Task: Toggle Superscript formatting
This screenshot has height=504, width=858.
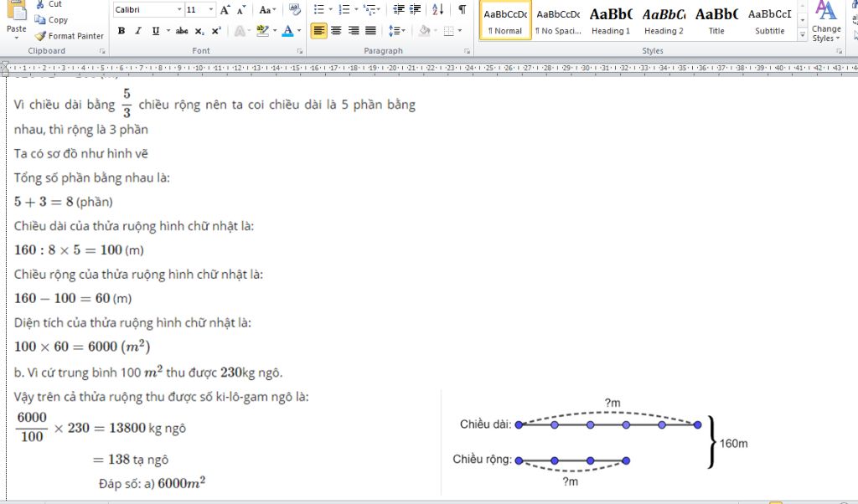Action: [x=216, y=31]
